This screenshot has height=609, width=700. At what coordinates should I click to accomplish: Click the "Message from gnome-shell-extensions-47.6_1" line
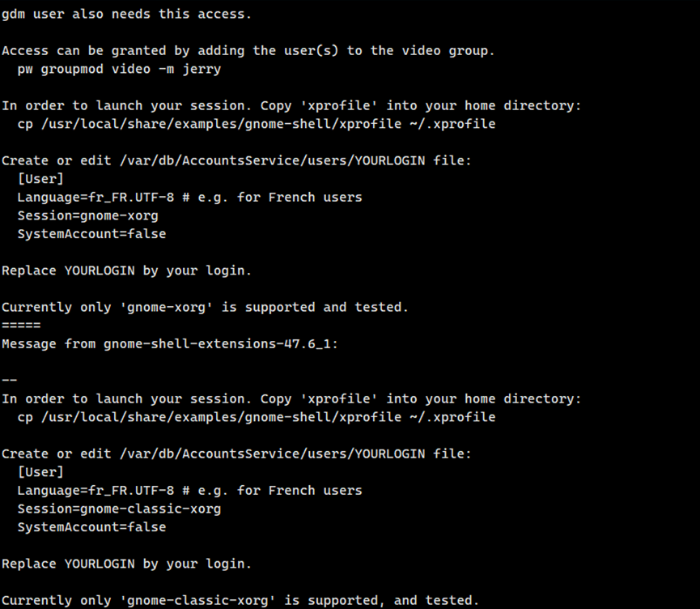pyautogui.click(x=170, y=343)
